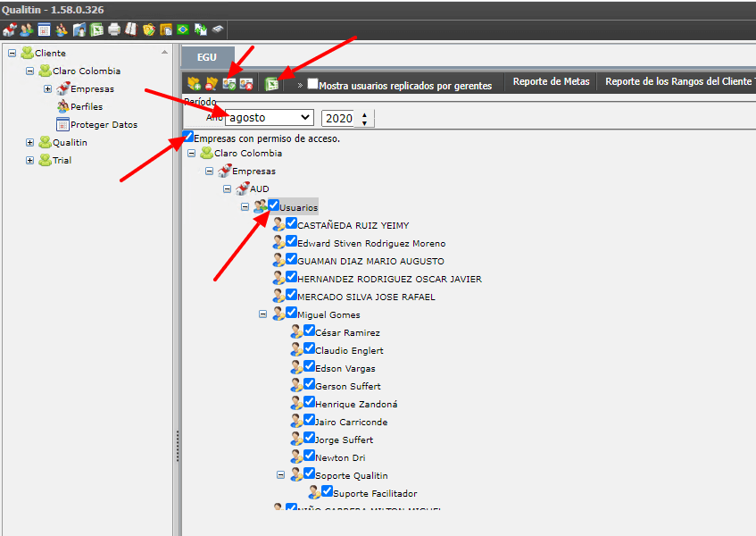This screenshot has width=756, height=536.
Task: Select HERNANDEZ RODRIGUEZ OSCAR JAVIER user row
Action: (389, 279)
